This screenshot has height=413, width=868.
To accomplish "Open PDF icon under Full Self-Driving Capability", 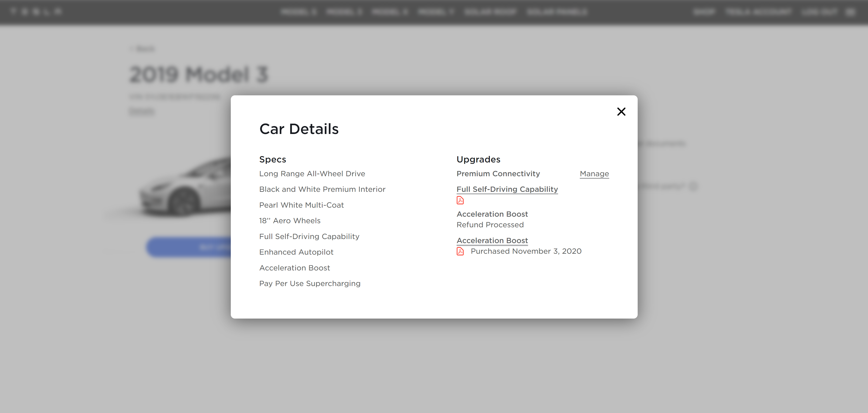I will pyautogui.click(x=460, y=200).
